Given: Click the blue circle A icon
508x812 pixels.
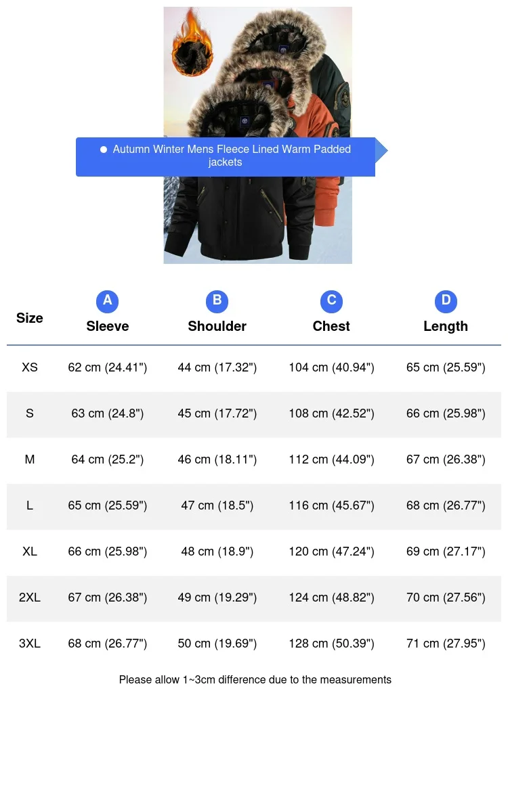Looking at the screenshot, I should pyautogui.click(x=107, y=301).
